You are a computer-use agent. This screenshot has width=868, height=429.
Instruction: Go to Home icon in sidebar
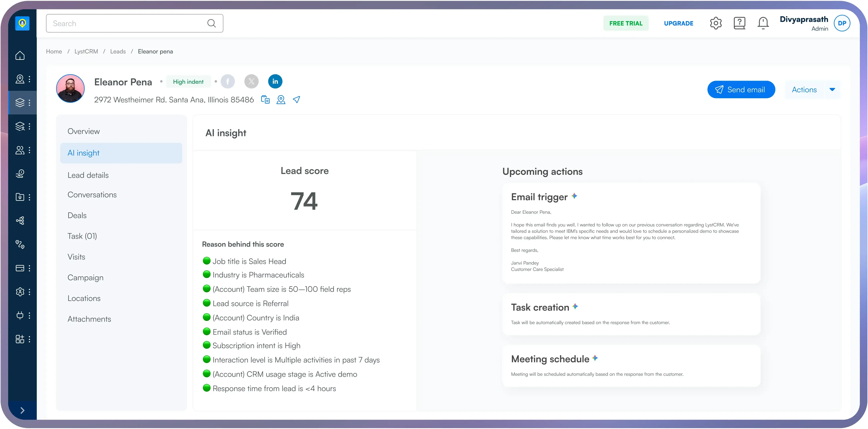(x=20, y=56)
